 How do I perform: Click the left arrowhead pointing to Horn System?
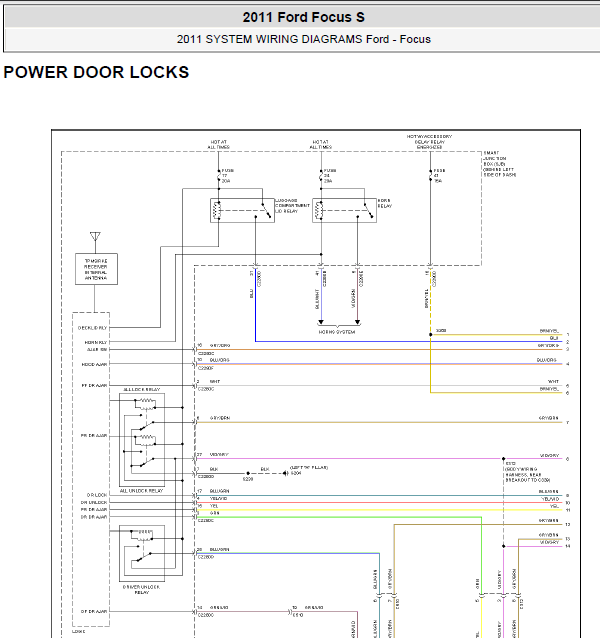point(321,322)
